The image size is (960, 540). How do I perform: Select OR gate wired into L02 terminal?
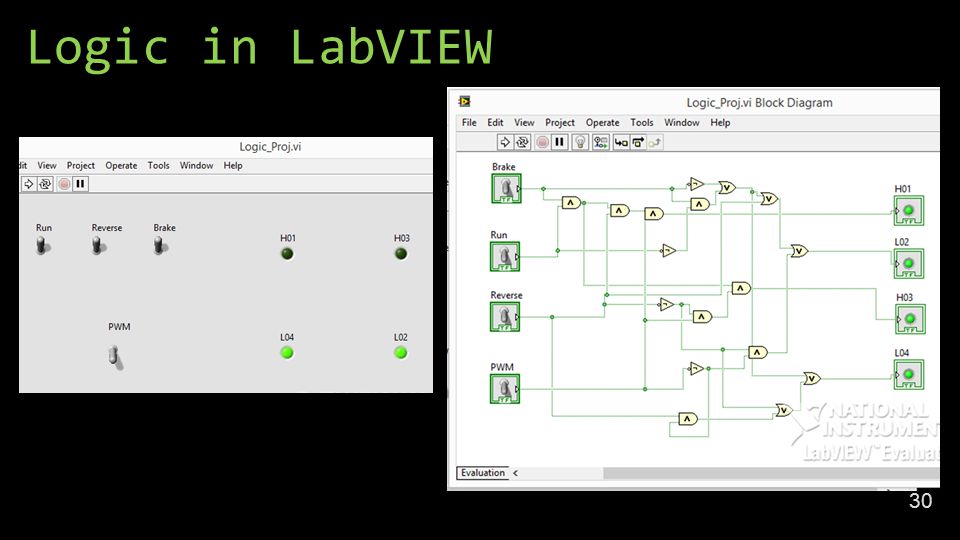(799, 250)
